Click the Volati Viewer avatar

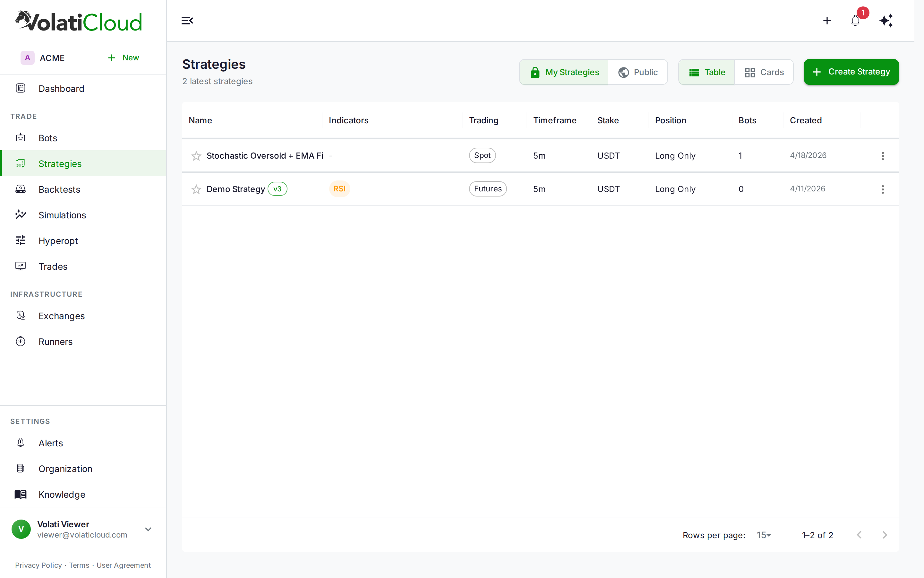[21, 529]
